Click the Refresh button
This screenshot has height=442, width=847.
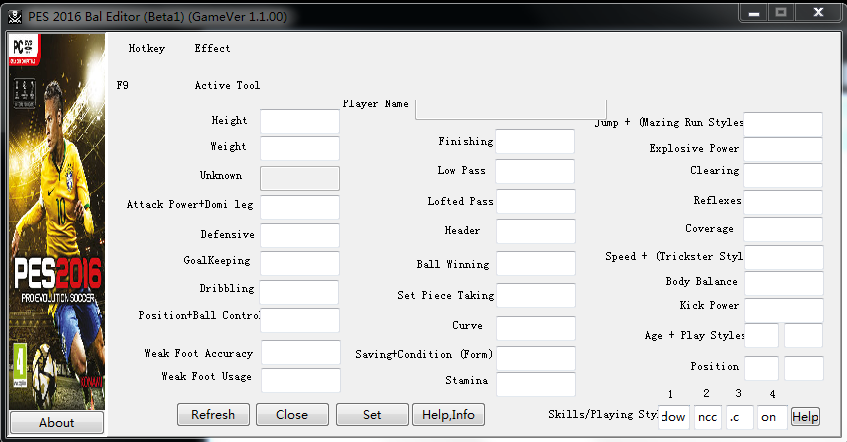click(x=213, y=414)
